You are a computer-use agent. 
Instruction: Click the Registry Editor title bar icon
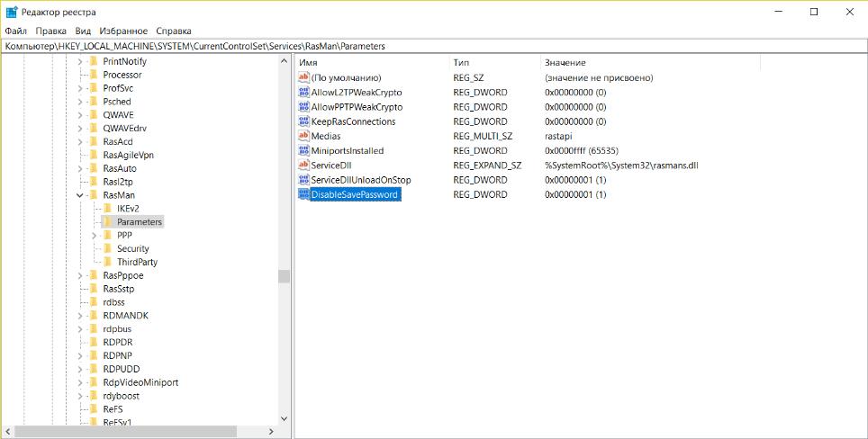12,12
